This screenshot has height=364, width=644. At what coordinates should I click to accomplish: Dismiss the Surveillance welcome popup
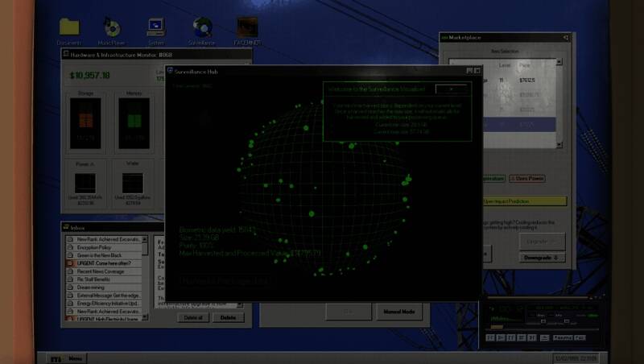452,89
